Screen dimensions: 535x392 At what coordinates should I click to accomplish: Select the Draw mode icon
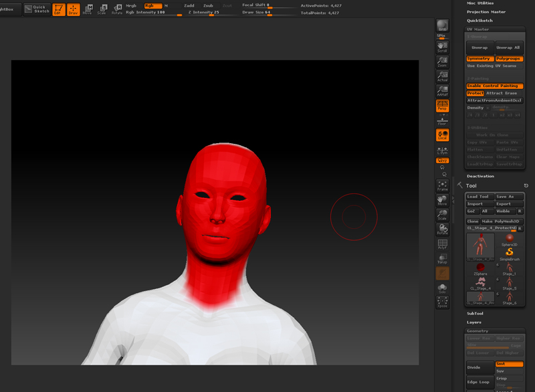point(73,9)
